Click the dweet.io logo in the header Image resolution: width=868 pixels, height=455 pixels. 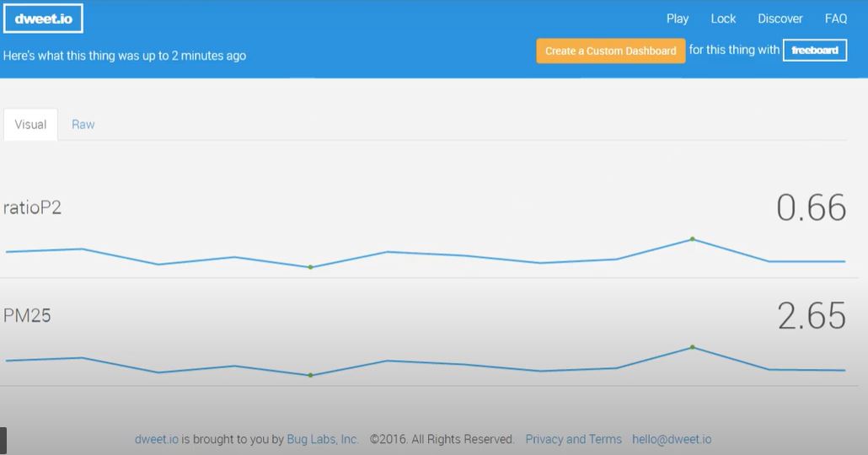click(x=44, y=19)
